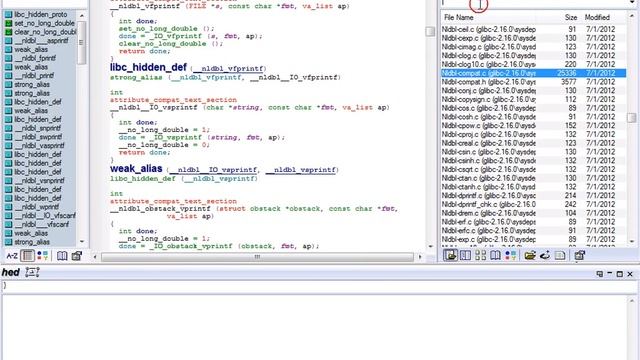Toggle symbol window tree view icon
This screenshot has width=640, height=360.
28,256
